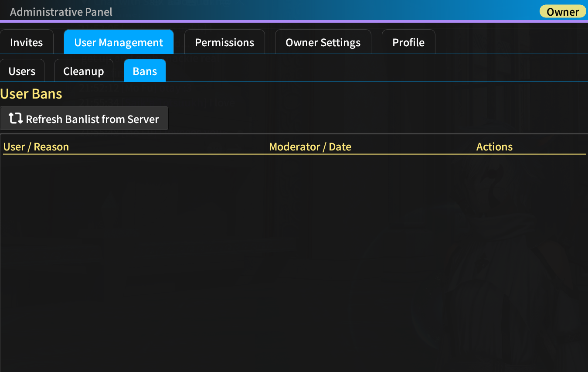Switch to the Permissions tab
Image resolution: width=588 pixels, height=372 pixels.
pos(224,42)
